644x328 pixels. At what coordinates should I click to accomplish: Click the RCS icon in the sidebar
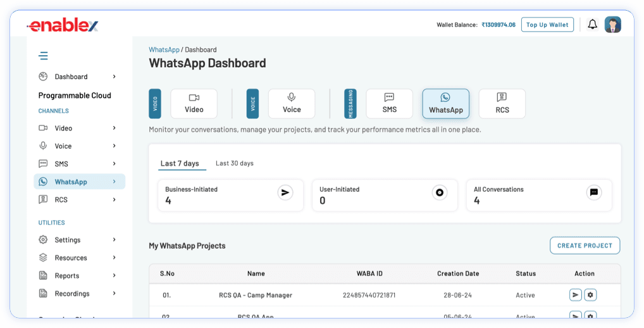[x=43, y=199]
